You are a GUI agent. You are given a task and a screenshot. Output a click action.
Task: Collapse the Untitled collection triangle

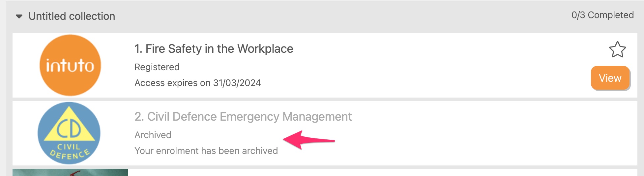coord(19,16)
